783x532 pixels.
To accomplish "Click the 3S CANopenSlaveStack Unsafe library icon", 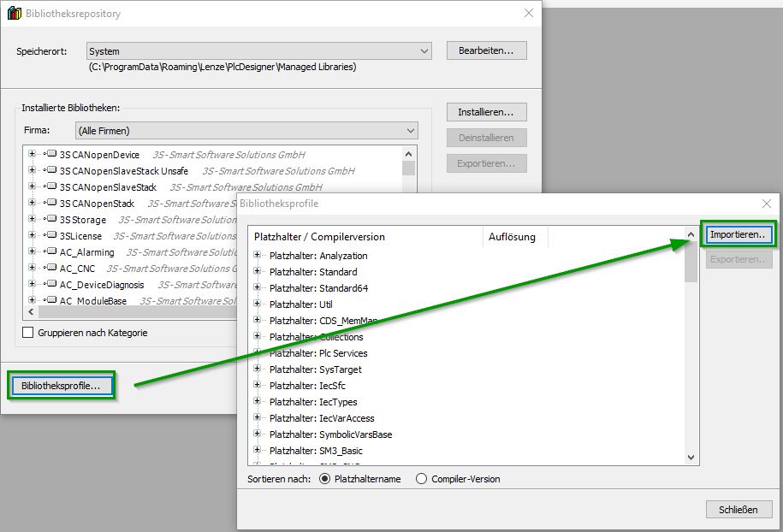I will 51,171.
